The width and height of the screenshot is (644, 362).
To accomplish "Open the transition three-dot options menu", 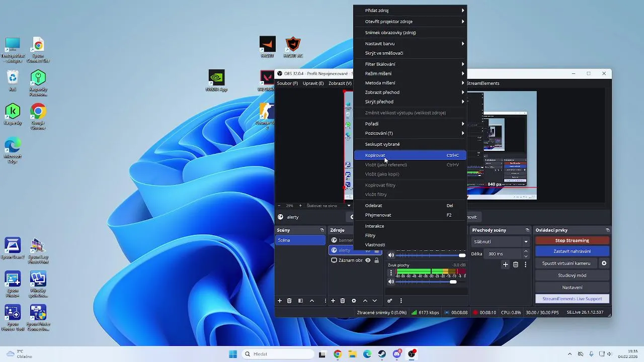I will [x=526, y=264].
